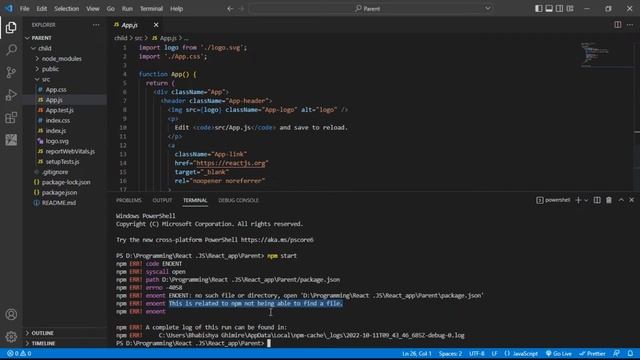Open the launch profile dropdown arrow
Image resolution: width=640 pixels, height=360 pixels.
586,200
